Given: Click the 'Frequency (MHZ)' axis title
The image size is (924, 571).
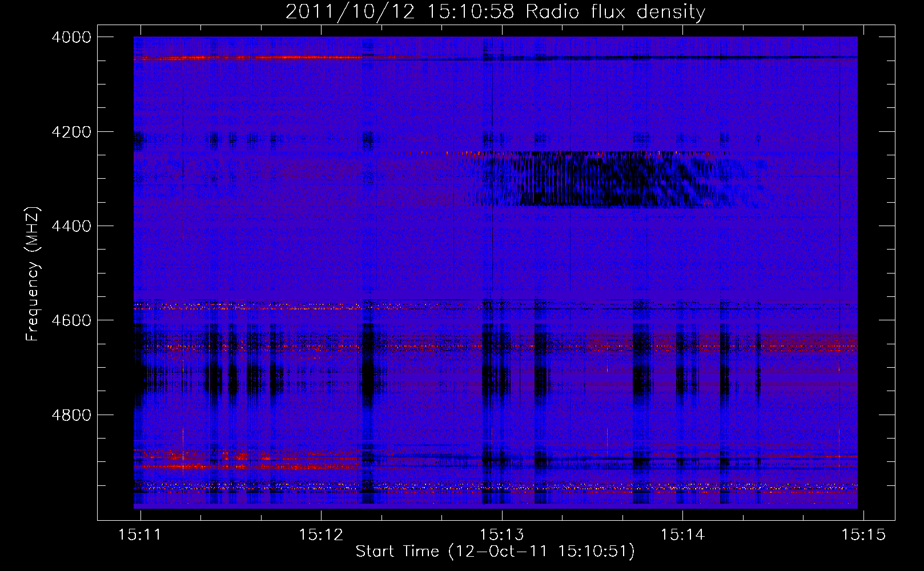Looking at the screenshot, I should [34, 274].
